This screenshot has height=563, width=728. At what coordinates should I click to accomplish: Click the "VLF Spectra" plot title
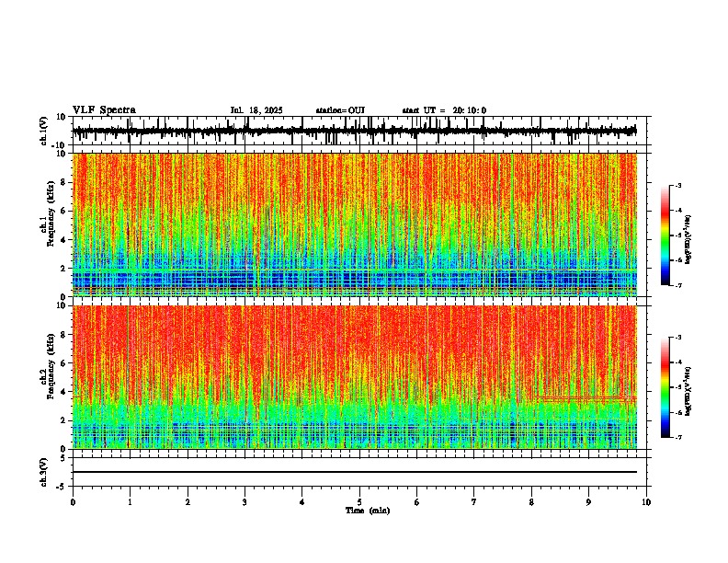tap(104, 110)
